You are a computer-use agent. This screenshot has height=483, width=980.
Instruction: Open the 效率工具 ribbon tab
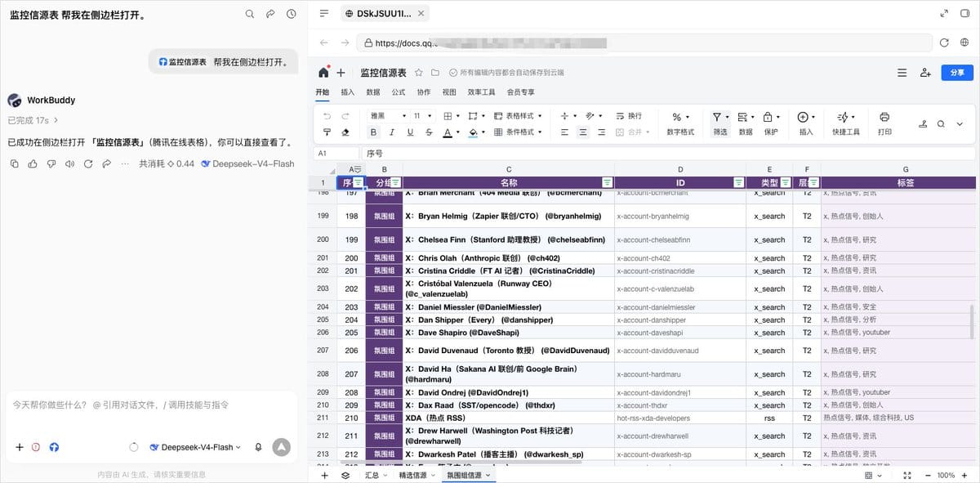(x=482, y=92)
